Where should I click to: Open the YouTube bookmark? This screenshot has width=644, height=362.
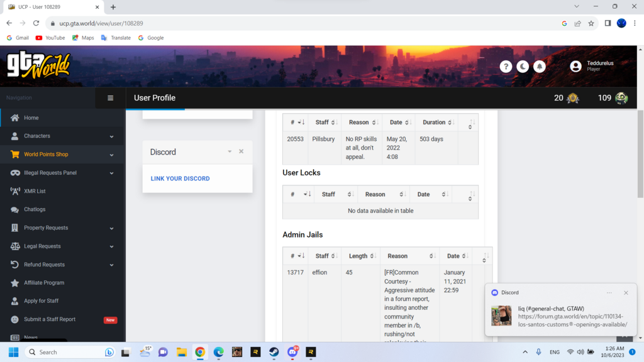(50, 38)
